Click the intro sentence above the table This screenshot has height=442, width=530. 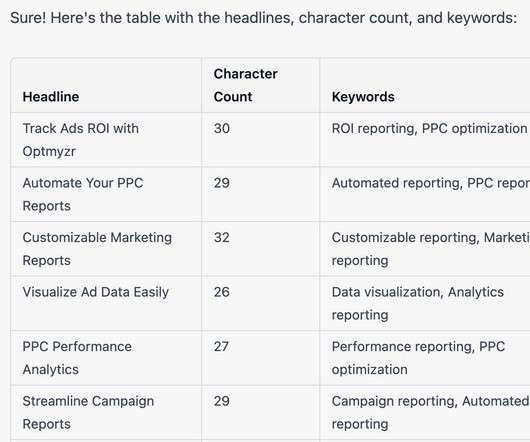coord(264,18)
